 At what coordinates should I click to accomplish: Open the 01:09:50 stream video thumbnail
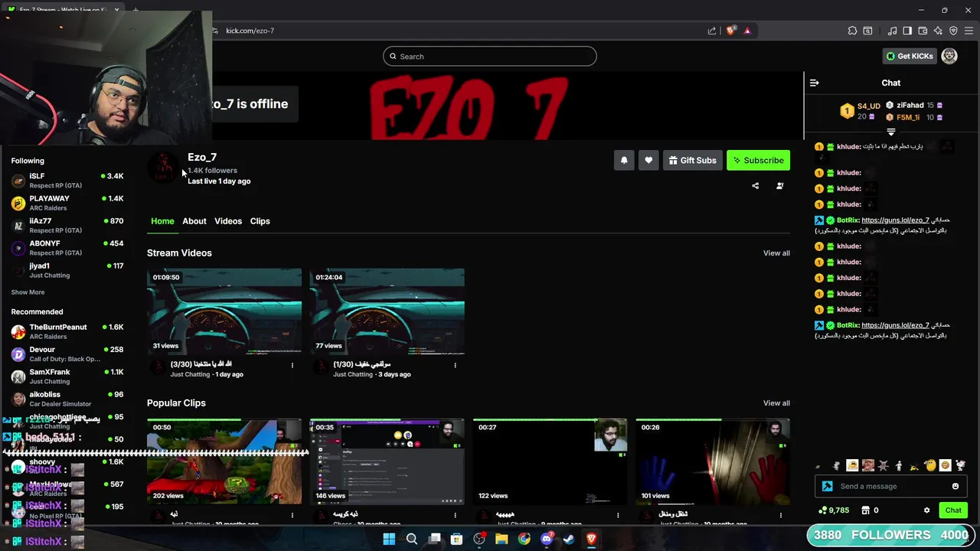(224, 311)
